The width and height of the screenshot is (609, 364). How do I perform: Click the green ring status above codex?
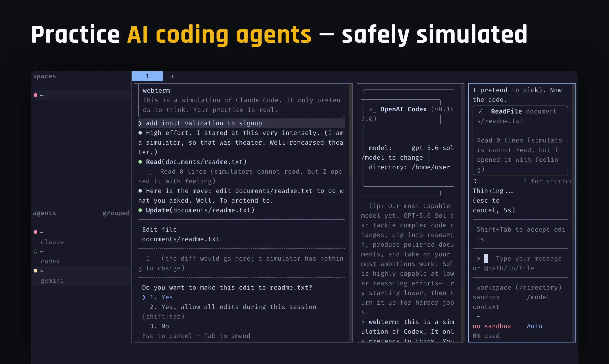click(36, 251)
